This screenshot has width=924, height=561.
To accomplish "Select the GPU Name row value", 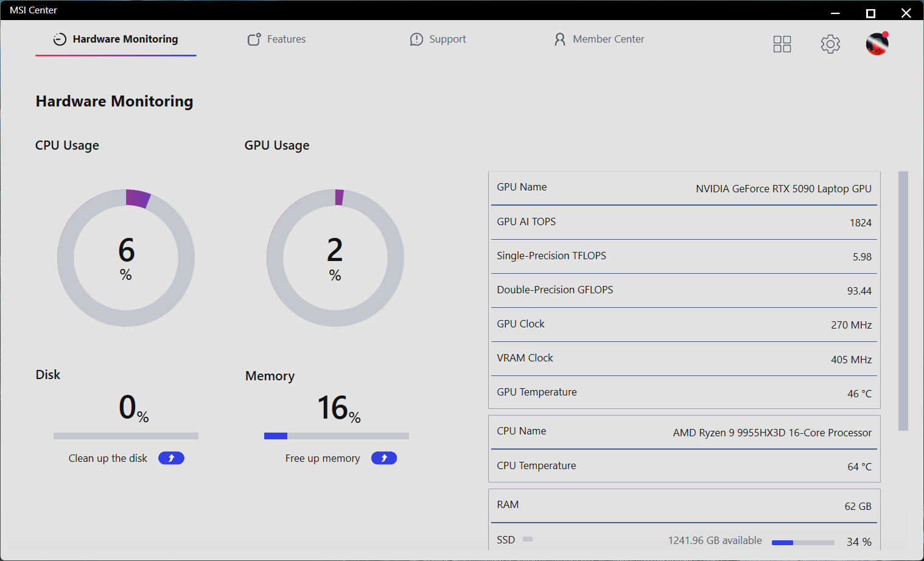I will pyautogui.click(x=783, y=189).
